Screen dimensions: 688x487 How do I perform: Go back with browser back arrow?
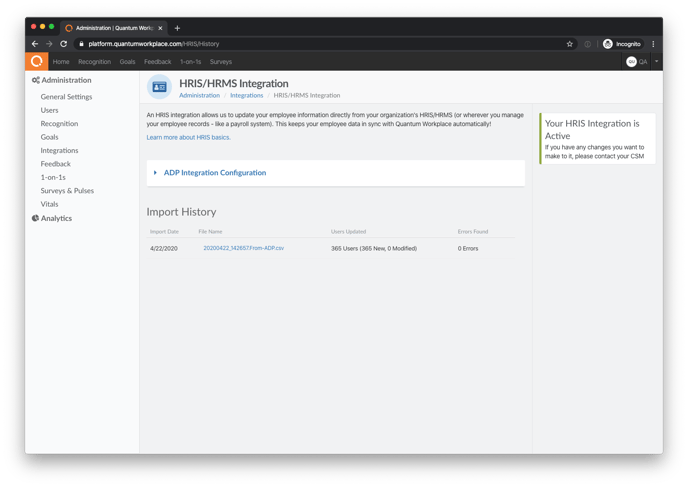[35, 44]
